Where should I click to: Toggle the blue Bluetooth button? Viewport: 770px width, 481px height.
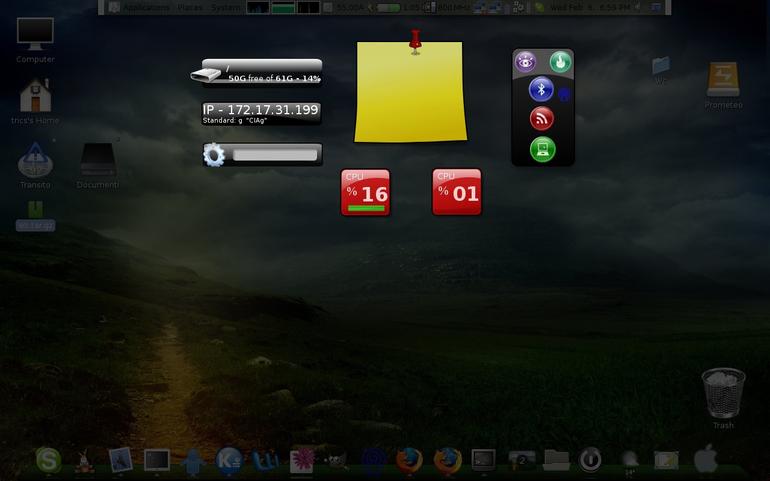click(541, 89)
